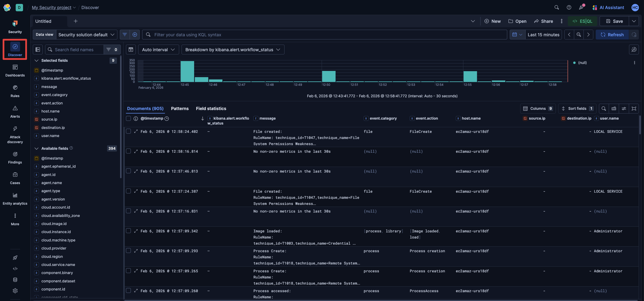Click the add filter plus icon
The height and width of the screenshot is (301, 644).
click(135, 35)
